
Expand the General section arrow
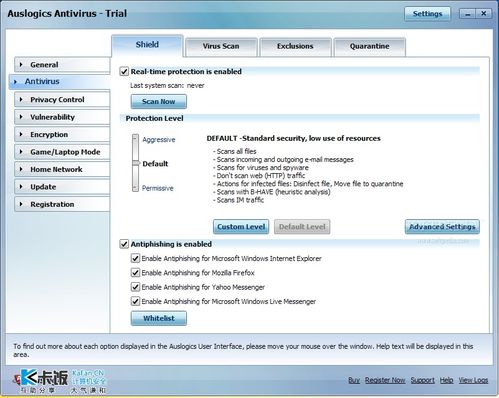(21, 64)
